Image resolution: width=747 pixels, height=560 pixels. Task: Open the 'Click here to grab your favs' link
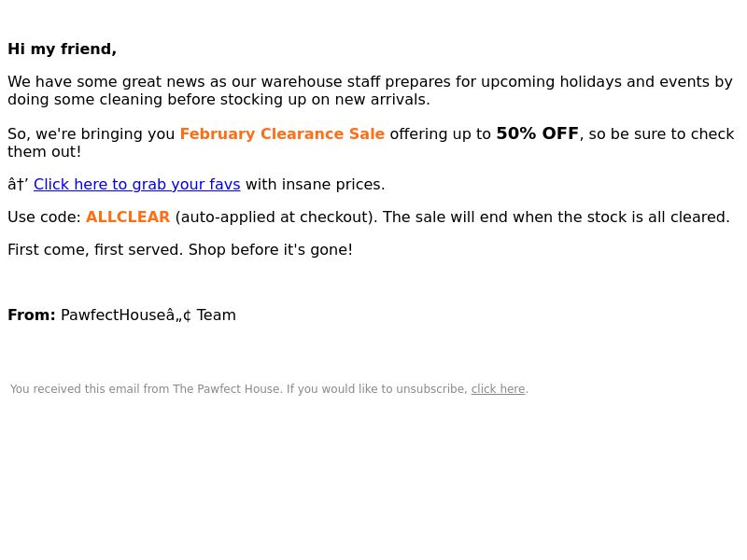coord(136,184)
